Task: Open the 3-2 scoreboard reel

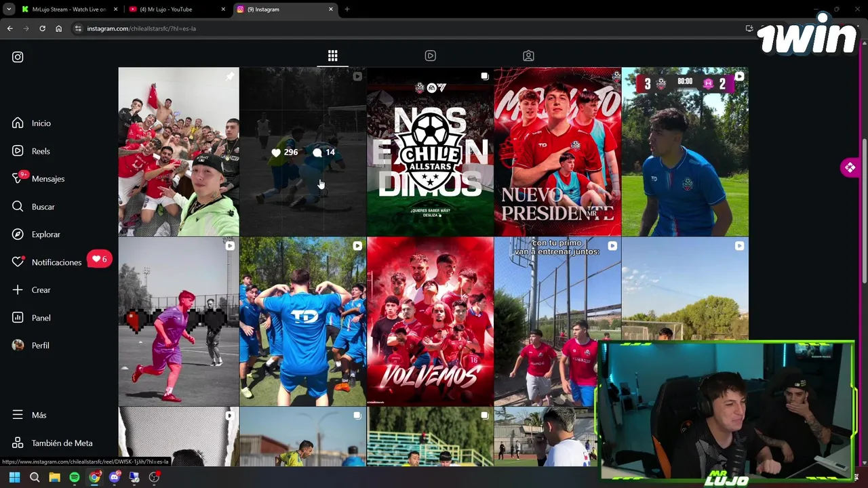Action: [x=685, y=152]
